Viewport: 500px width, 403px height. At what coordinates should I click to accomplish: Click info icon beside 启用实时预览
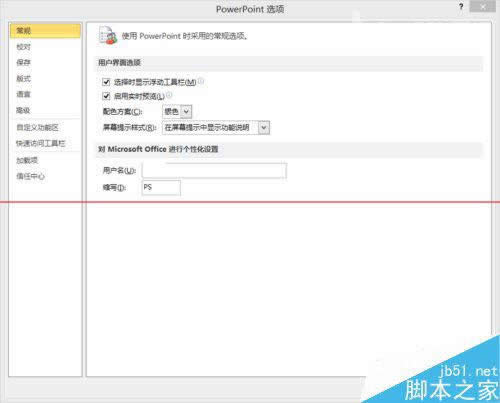[x=169, y=95]
